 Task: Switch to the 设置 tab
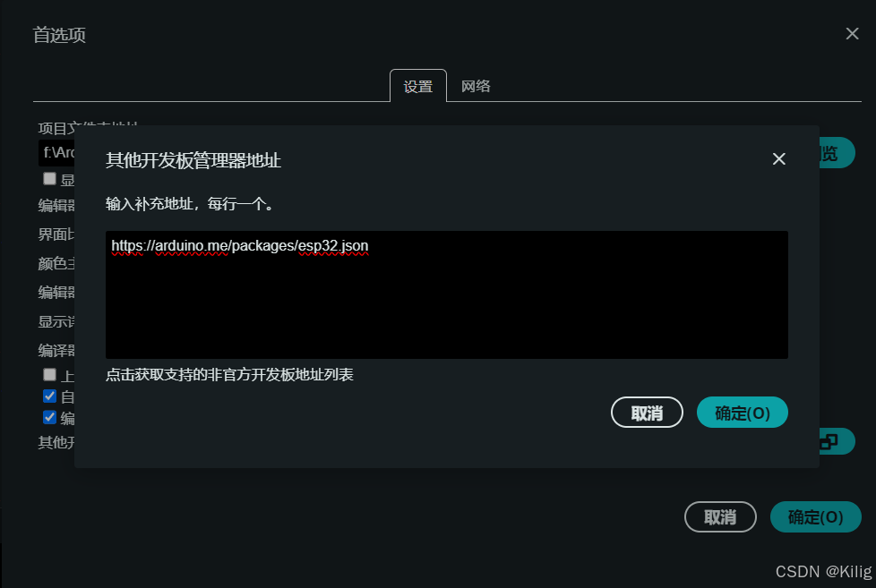(x=418, y=86)
